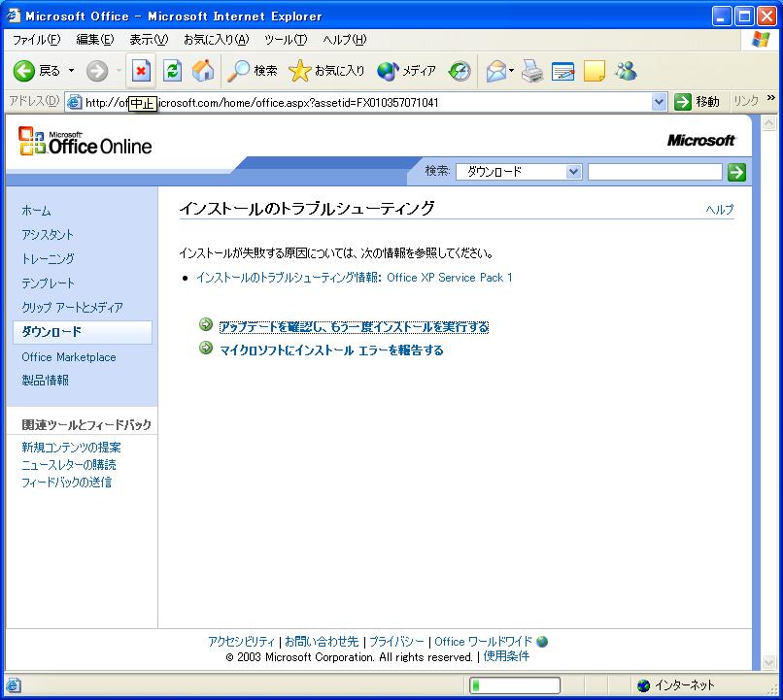Expand the address bar dropdown arrow
Viewport: 783px width, 700px height.
click(660, 102)
